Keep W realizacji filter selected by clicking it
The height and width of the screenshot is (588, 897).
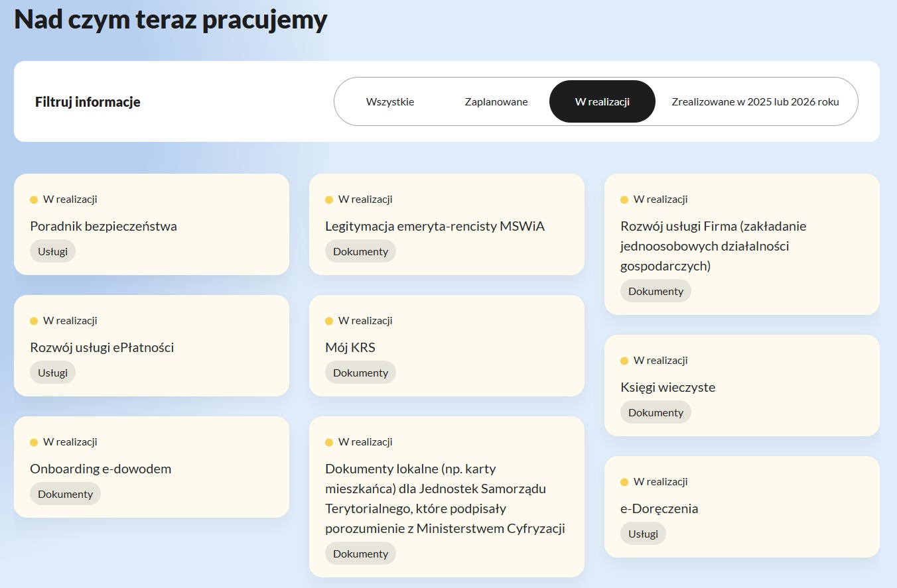602,101
